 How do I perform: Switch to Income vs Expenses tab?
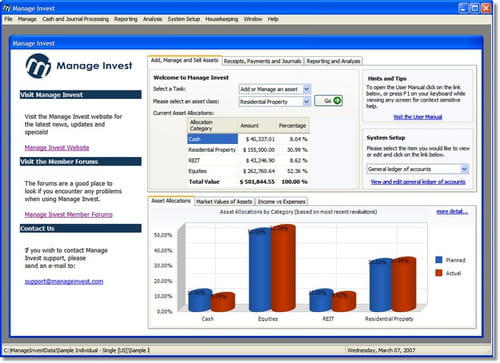click(282, 202)
